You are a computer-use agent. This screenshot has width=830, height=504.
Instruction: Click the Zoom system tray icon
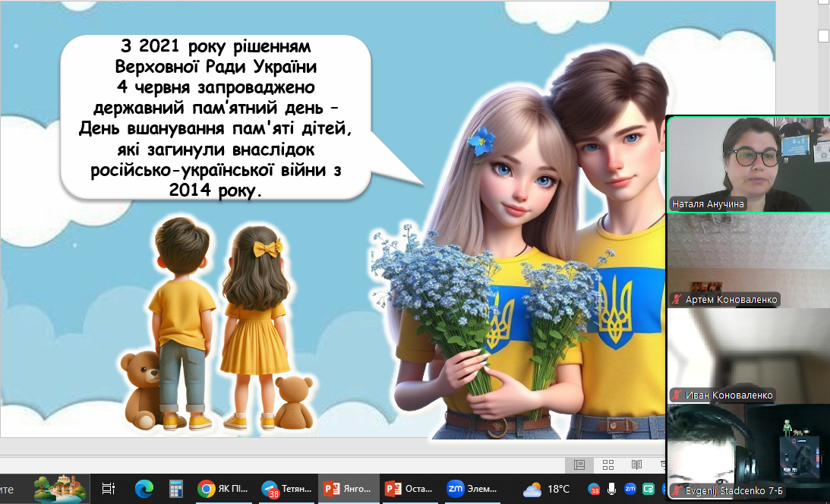(x=630, y=489)
